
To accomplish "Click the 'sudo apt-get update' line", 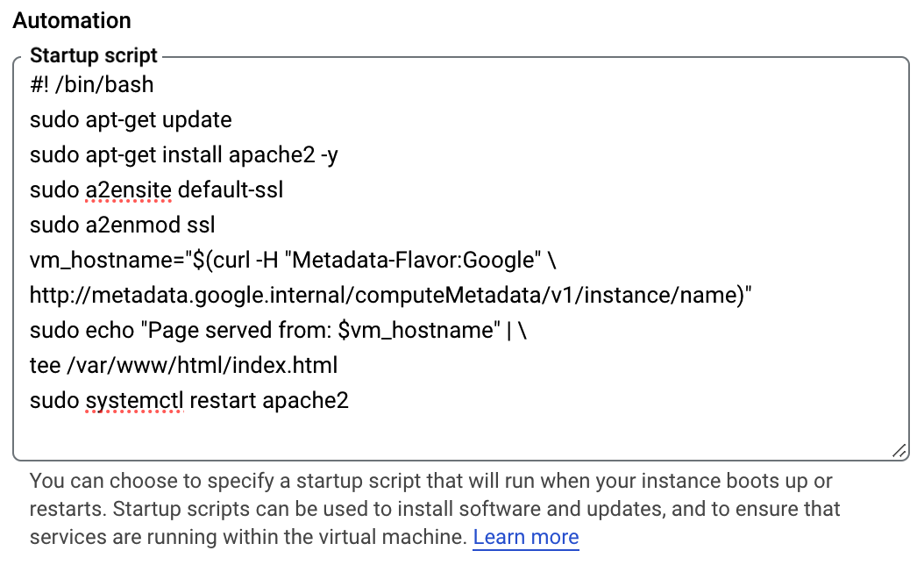I will tap(131, 119).
